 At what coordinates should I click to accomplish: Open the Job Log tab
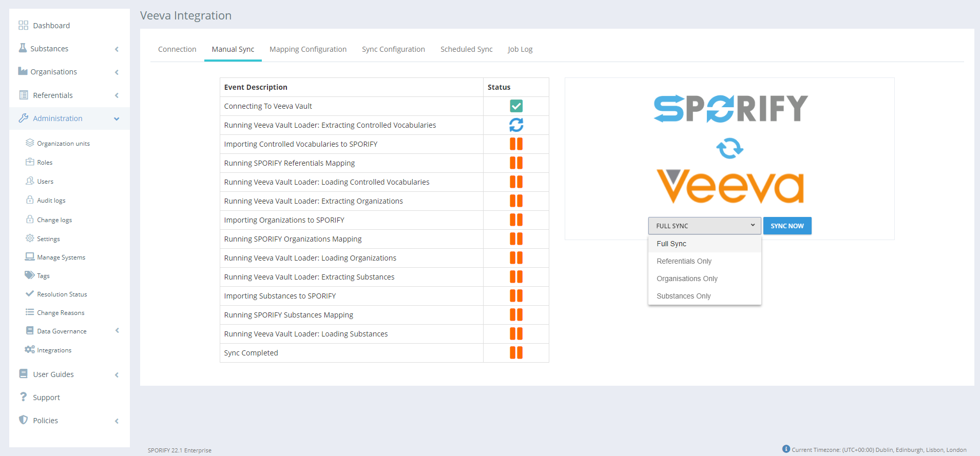520,49
